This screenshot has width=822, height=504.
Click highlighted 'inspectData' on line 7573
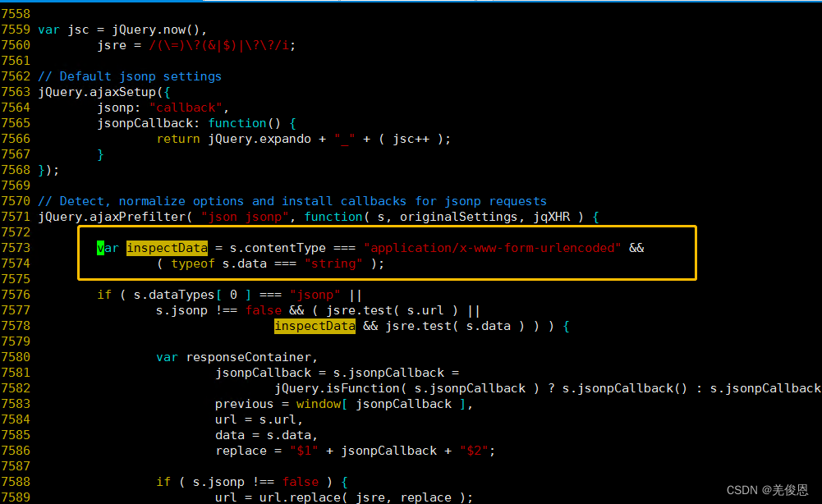tap(167, 248)
